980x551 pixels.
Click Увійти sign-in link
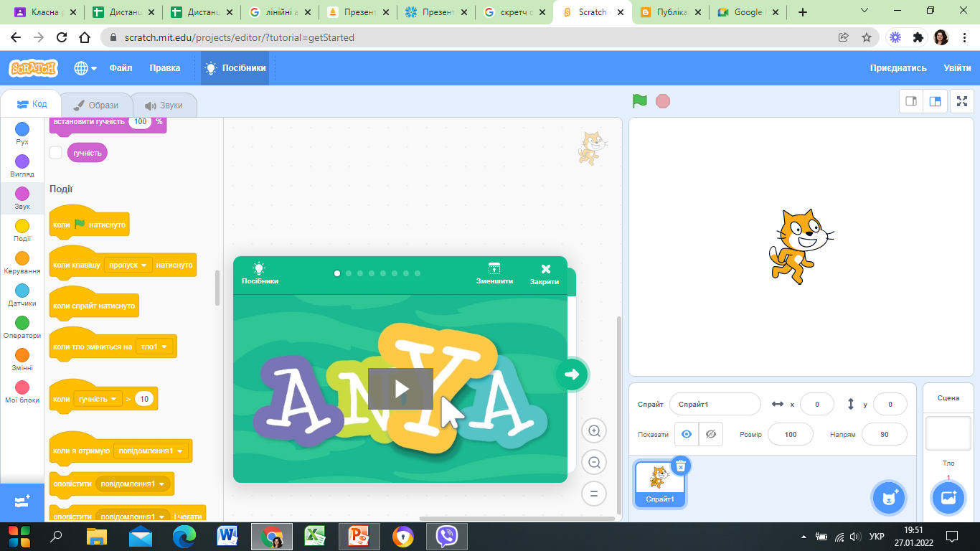[x=957, y=68]
